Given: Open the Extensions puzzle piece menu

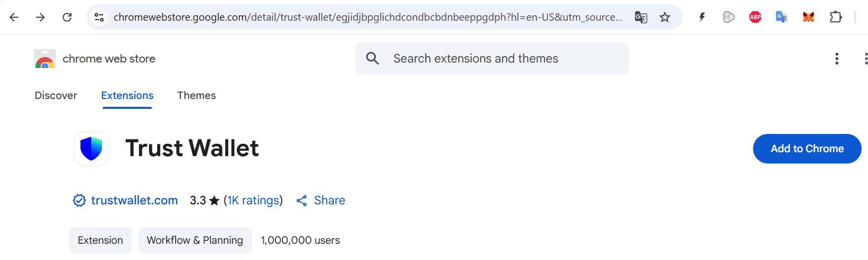Looking at the screenshot, I should 835,17.
